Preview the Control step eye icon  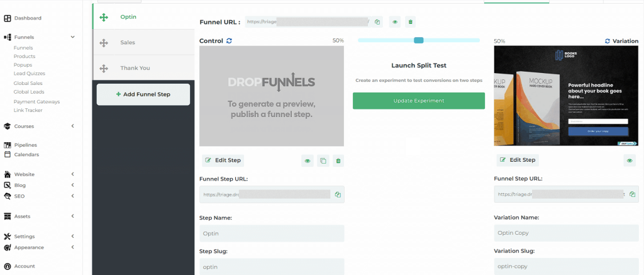307,160
